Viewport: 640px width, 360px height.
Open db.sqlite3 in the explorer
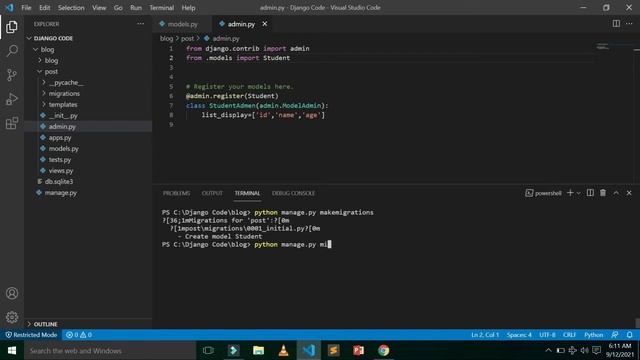point(88,182)
